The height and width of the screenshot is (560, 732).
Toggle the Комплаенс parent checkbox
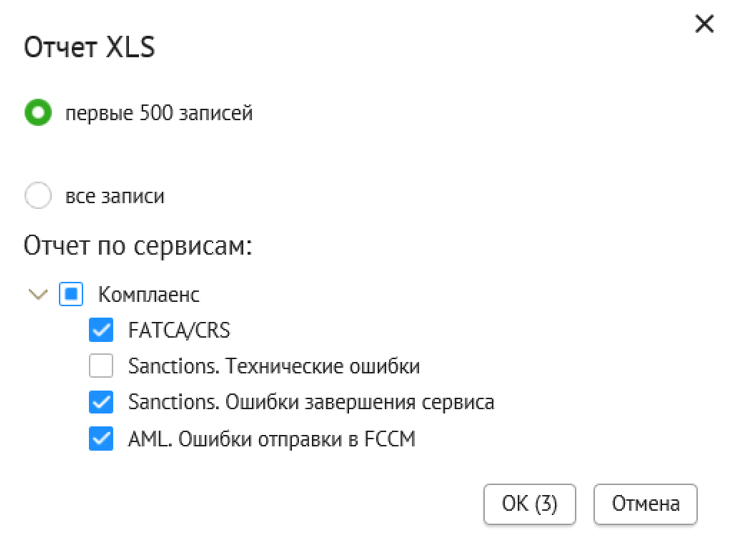pyautogui.click(x=71, y=295)
